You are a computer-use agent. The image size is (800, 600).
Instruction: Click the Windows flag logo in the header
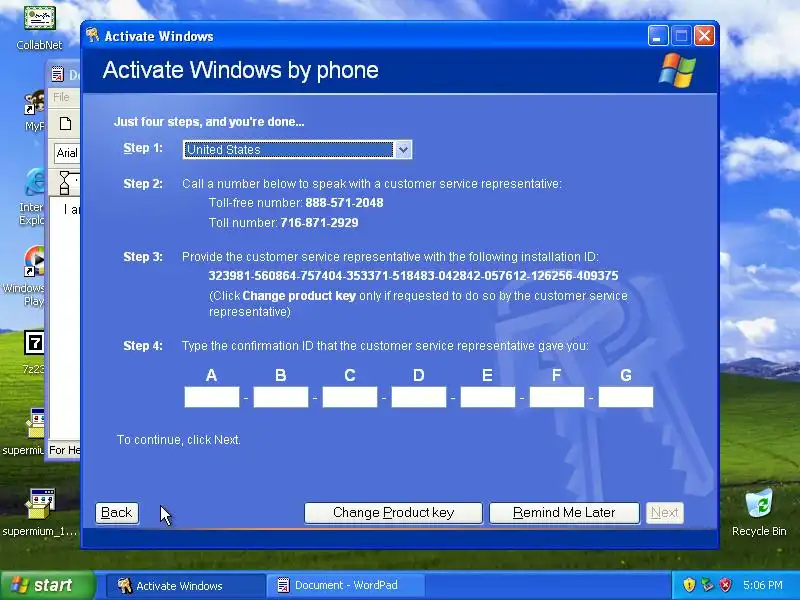(x=677, y=70)
